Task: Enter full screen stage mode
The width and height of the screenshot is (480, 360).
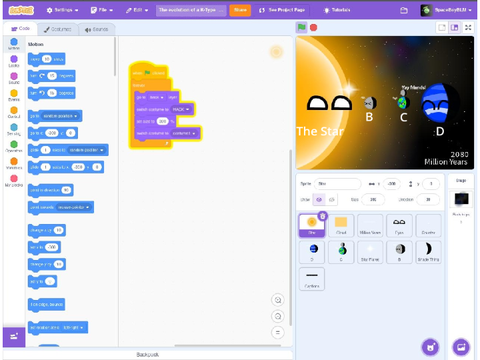Action: 468,27
